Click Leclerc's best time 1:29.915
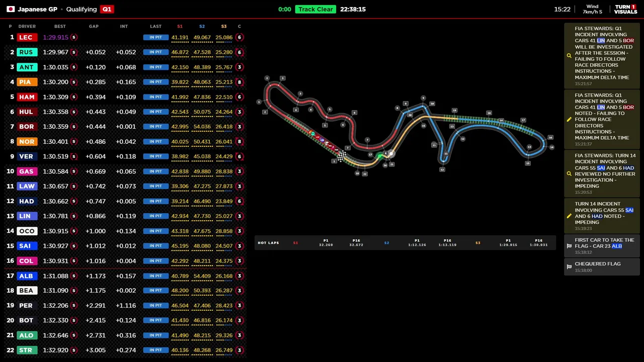 click(x=55, y=37)
